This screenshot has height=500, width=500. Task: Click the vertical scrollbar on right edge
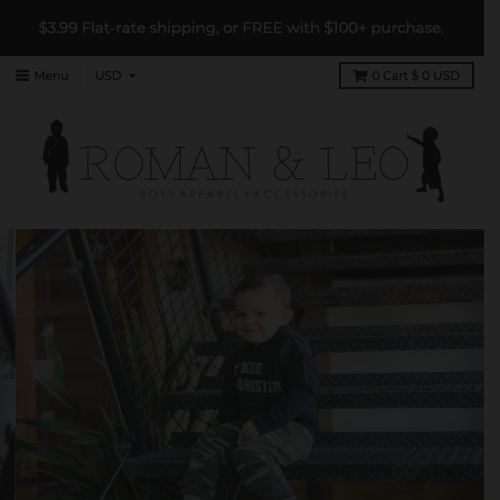click(492, 250)
